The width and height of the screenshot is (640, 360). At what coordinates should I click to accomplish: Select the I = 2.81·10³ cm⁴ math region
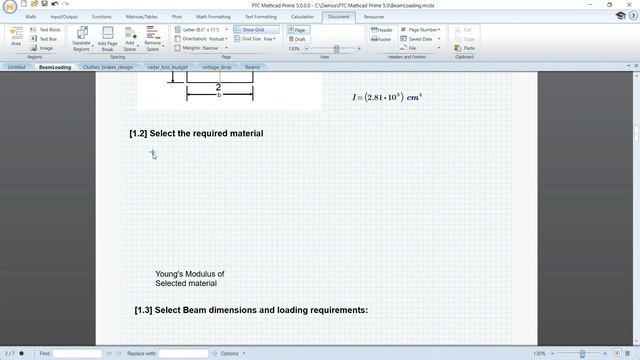click(387, 97)
